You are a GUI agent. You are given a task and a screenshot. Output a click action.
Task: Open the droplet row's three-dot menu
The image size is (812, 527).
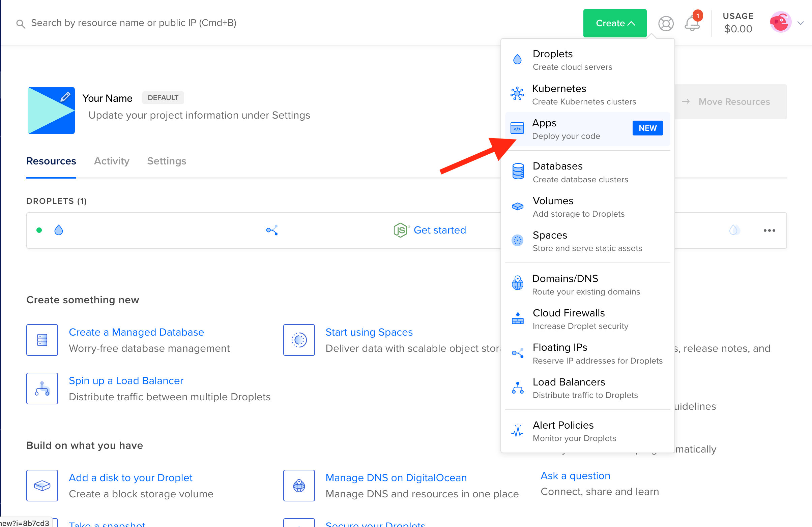[x=770, y=230]
